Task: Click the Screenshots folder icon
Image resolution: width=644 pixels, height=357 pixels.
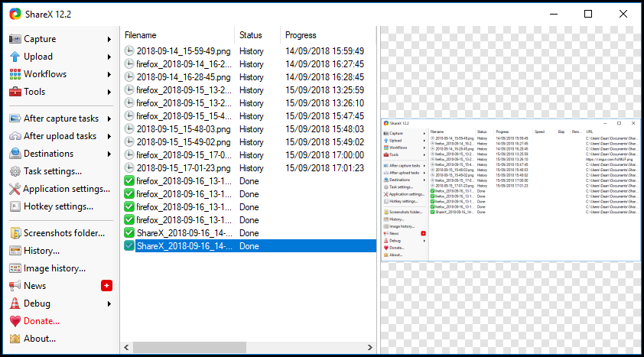Action: [x=15, y=233]
